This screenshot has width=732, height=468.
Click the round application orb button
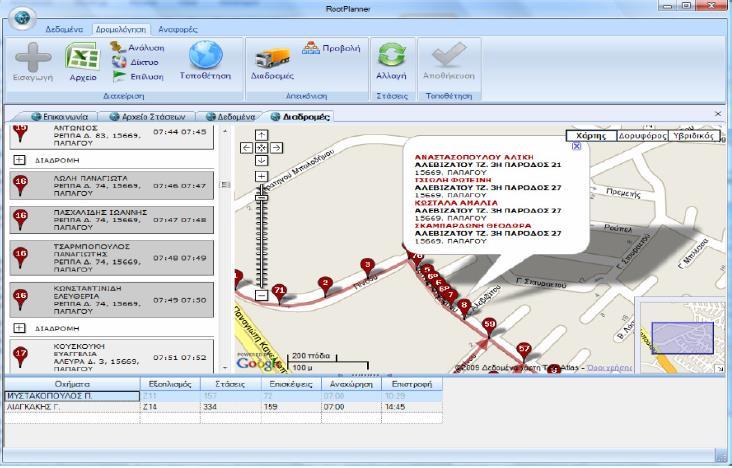[x=22, y=18]
